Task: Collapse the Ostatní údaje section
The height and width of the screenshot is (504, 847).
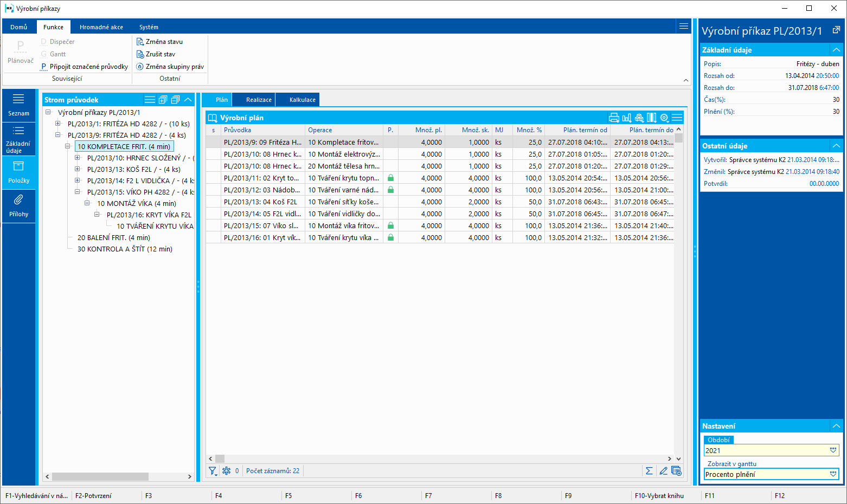Action: [x=836, y=146]
